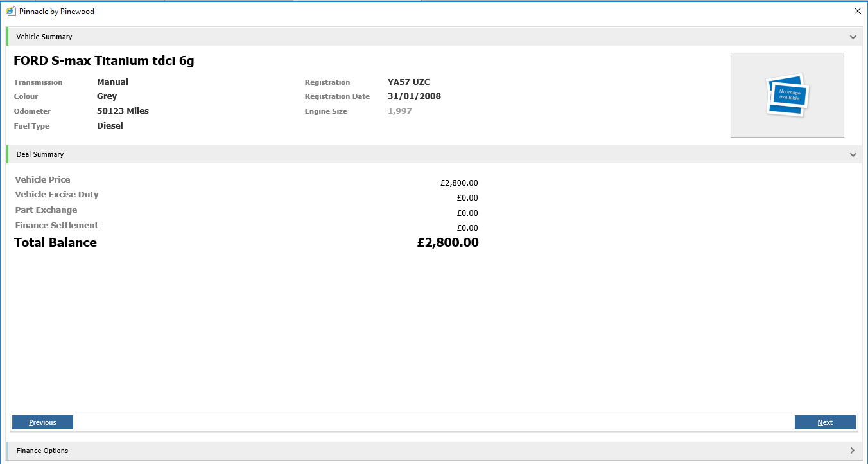Click the Vehicle Price amount £2,800.00
The height and width of the screenshot is (464, 868).
tap(459, 183)
